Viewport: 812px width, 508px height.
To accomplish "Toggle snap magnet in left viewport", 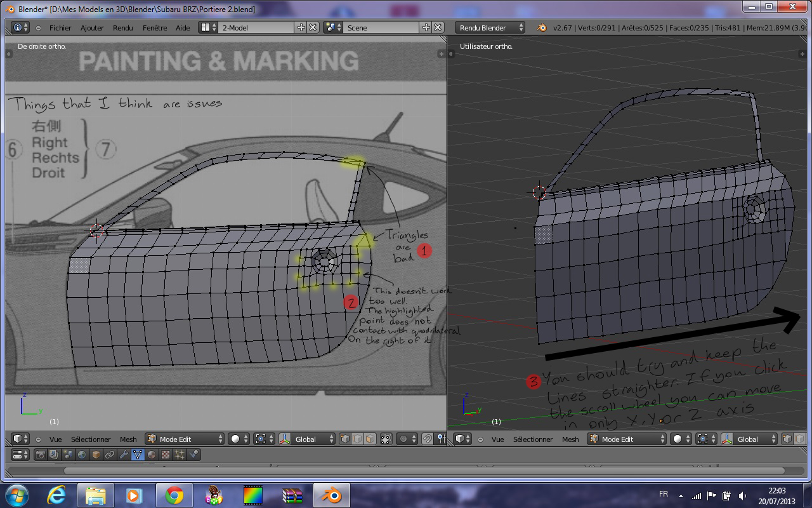I will [x=427, y=439].
